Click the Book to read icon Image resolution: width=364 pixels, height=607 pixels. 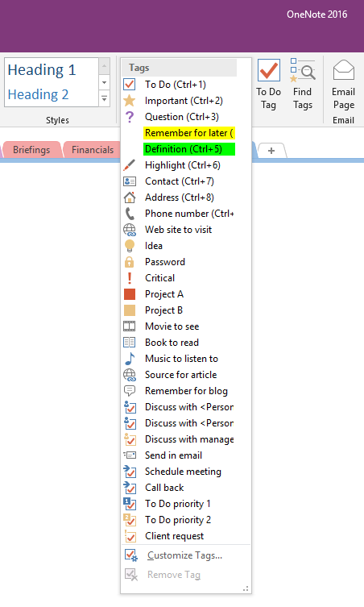129,343
